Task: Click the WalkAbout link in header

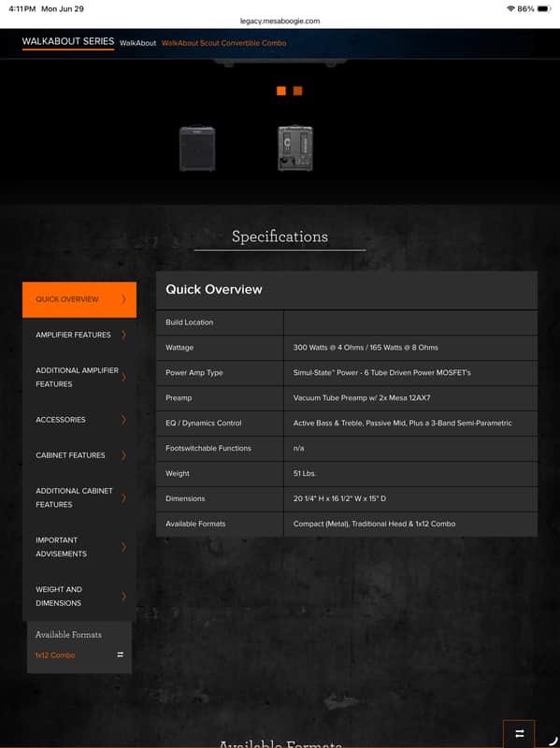Action: (x=137, y=43)
